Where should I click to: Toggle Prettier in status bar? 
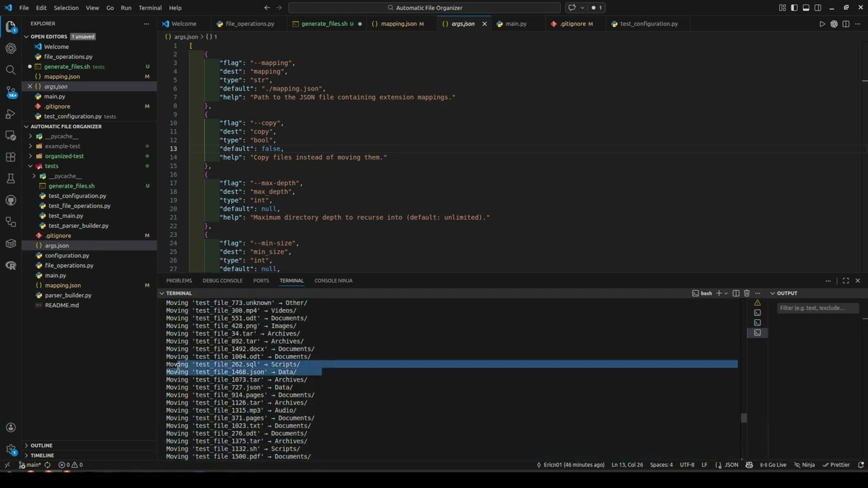tap(835, 465)
